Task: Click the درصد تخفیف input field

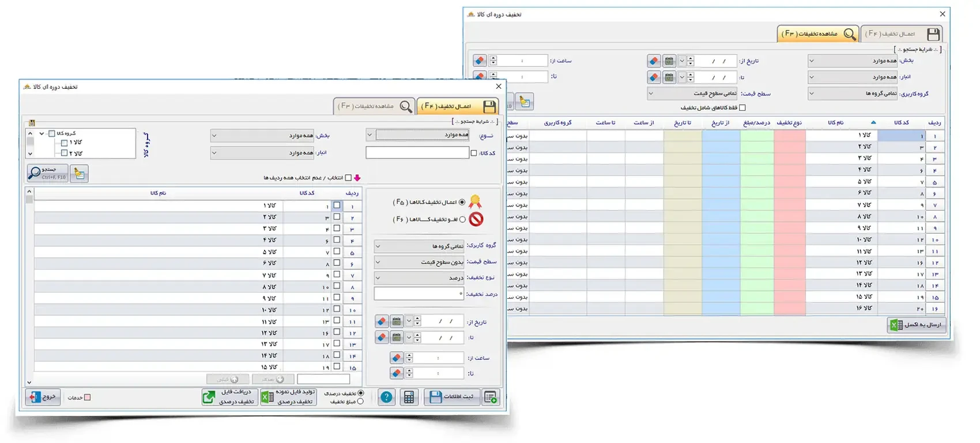Action: click(419, 294)
